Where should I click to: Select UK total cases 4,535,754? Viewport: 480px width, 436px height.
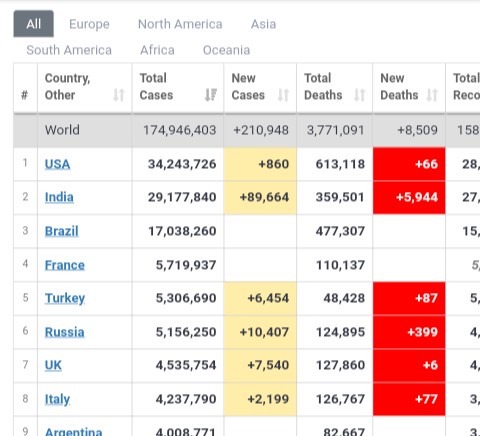point(186,365)
